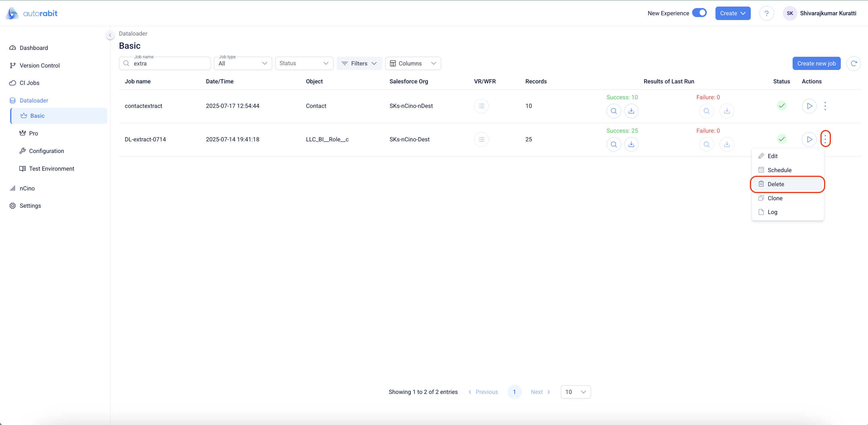Download success results for DL-extract-0714
This screenshot has height=425, width=868.
pyautogui.click(x=631, y=144)
